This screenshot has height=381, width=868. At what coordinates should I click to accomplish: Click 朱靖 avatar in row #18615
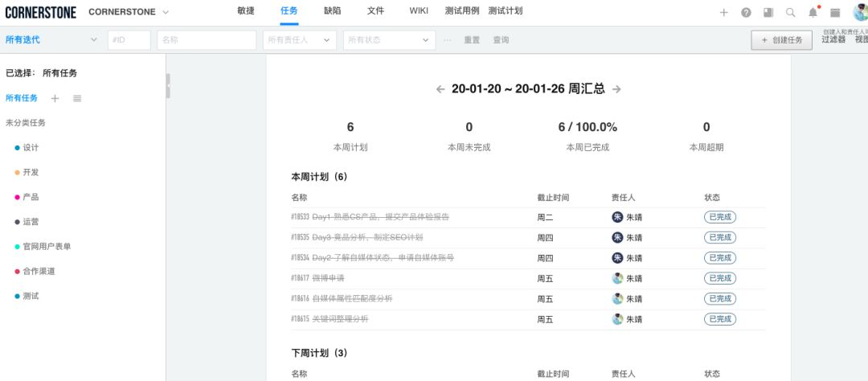(617, 319)
